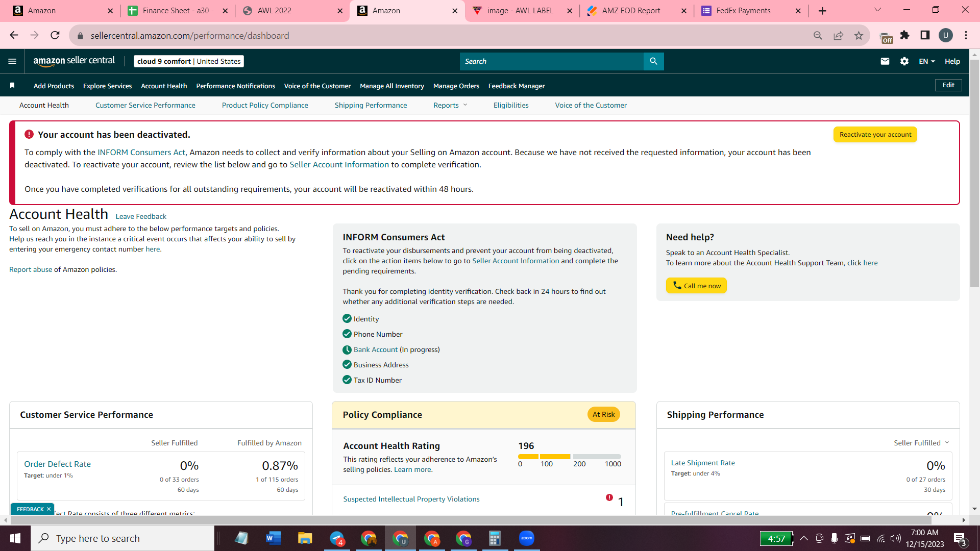Click the extension icon labeled Off

[886, 37]
